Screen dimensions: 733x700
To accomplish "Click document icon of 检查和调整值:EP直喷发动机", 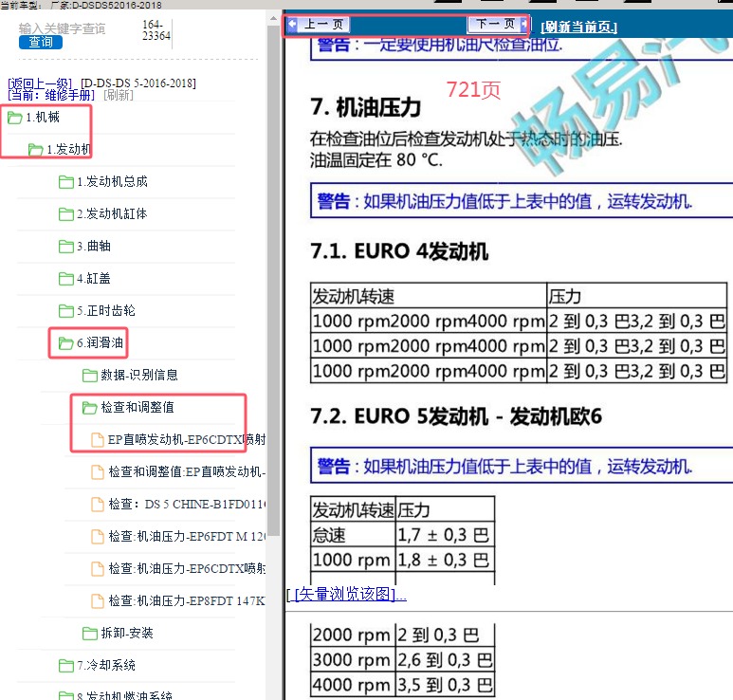I will coord(98,472).
